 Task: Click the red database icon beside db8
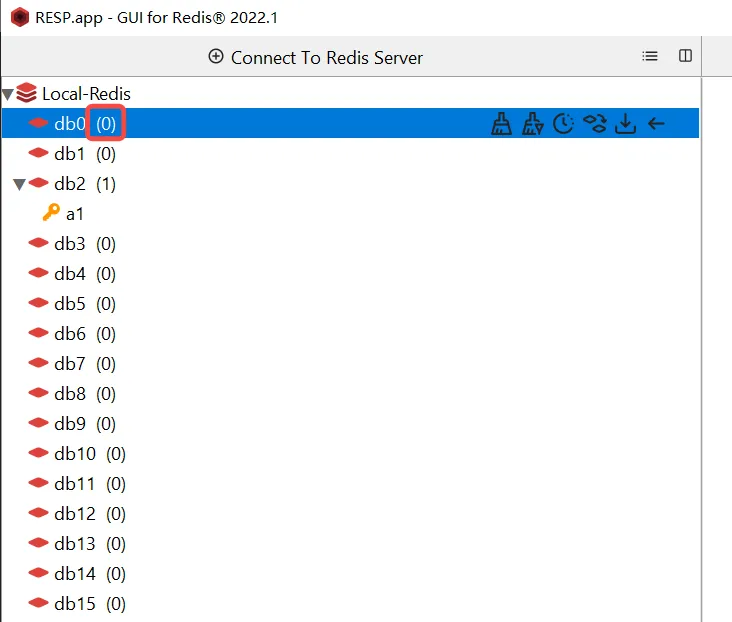(38, 393)
